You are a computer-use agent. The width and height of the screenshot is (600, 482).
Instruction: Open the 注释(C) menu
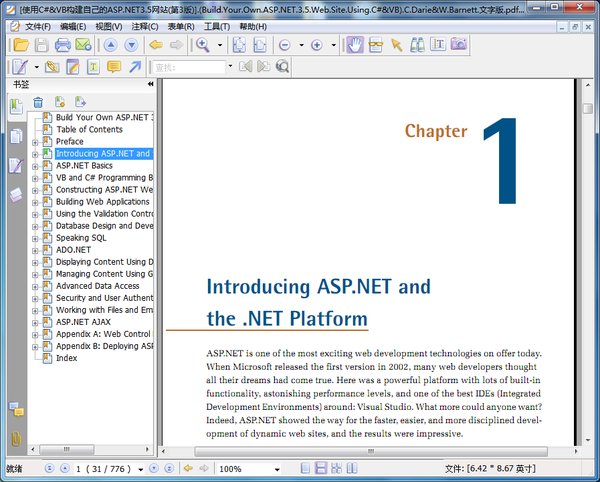145,27
